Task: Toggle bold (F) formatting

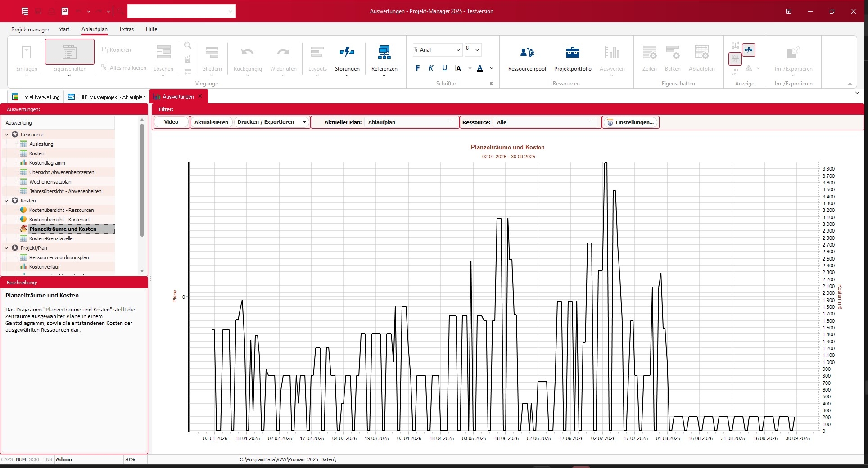Action: [417, 68]
